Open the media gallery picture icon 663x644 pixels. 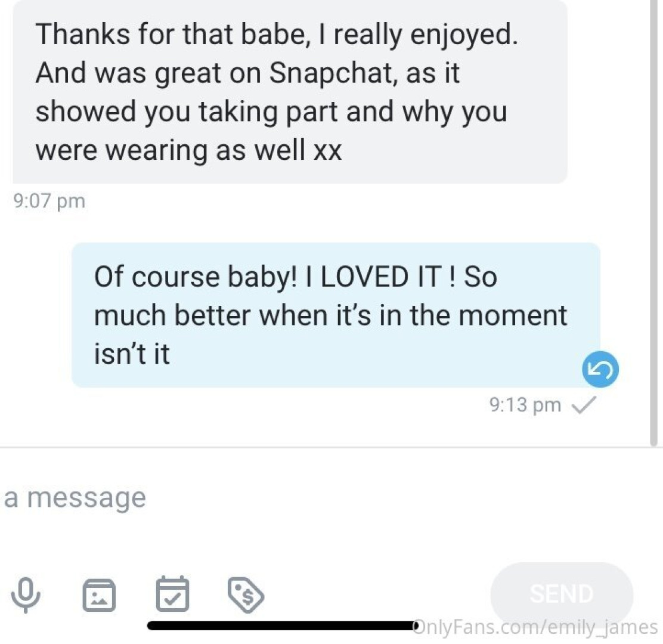pyautogui.click(x=99, y=595)
